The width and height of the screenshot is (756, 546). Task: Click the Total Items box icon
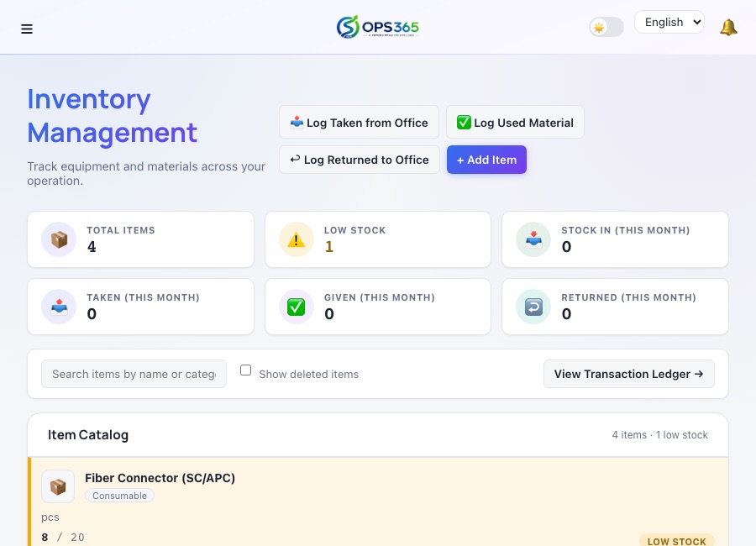point(59,239)
